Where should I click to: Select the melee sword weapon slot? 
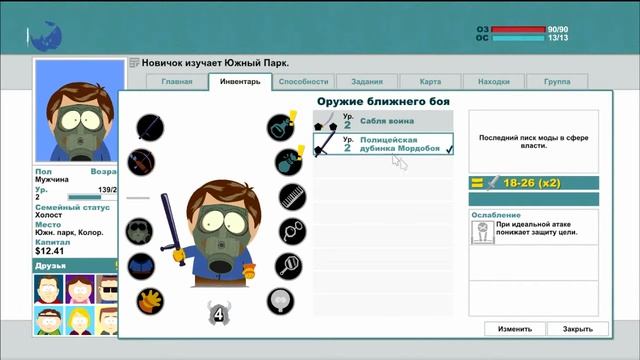coord(150,127)
